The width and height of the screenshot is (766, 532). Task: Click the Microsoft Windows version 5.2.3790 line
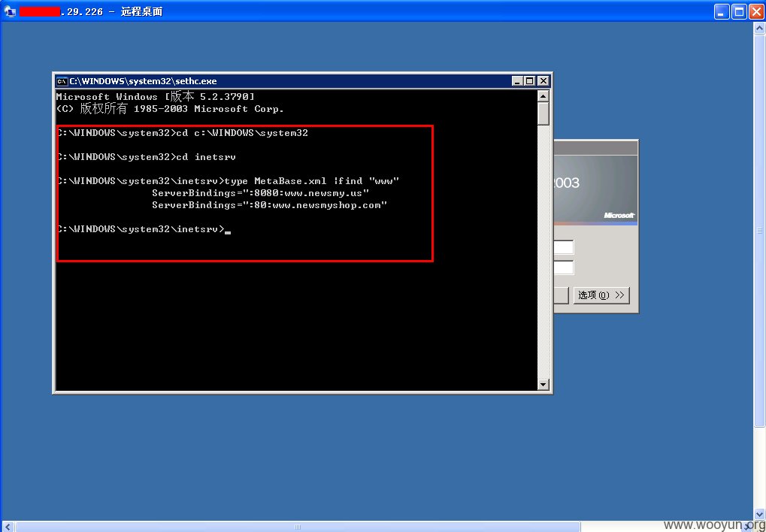point(156,97)
